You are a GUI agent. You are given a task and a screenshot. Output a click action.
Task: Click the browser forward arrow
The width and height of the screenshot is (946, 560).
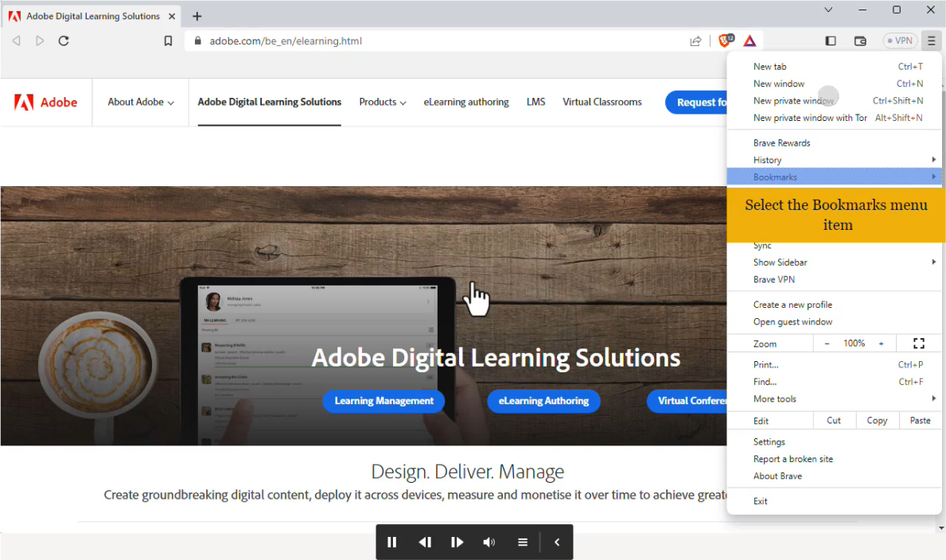pyautogui.click(x=40, y=41)
